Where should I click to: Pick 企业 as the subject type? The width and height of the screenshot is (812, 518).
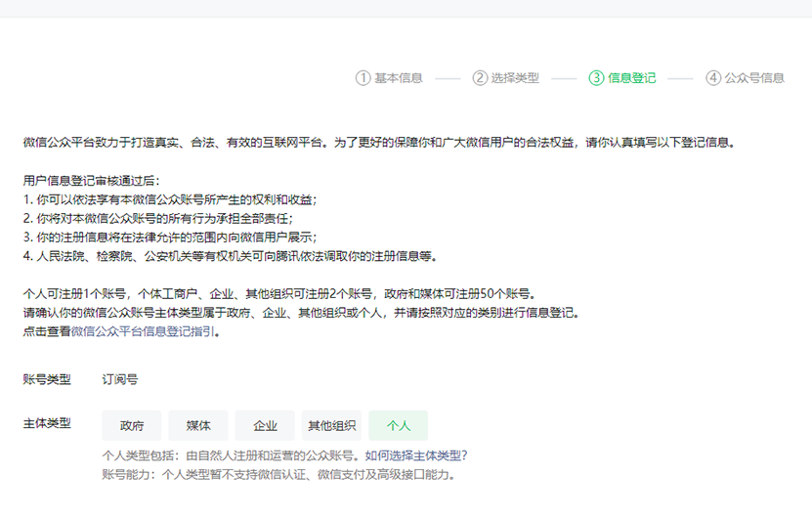pos(265,426)
